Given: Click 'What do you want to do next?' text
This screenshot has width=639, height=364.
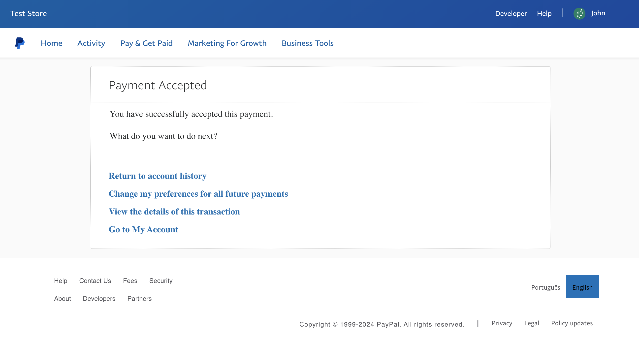Looking at the screenshot, I should click(x=163, y=136).
